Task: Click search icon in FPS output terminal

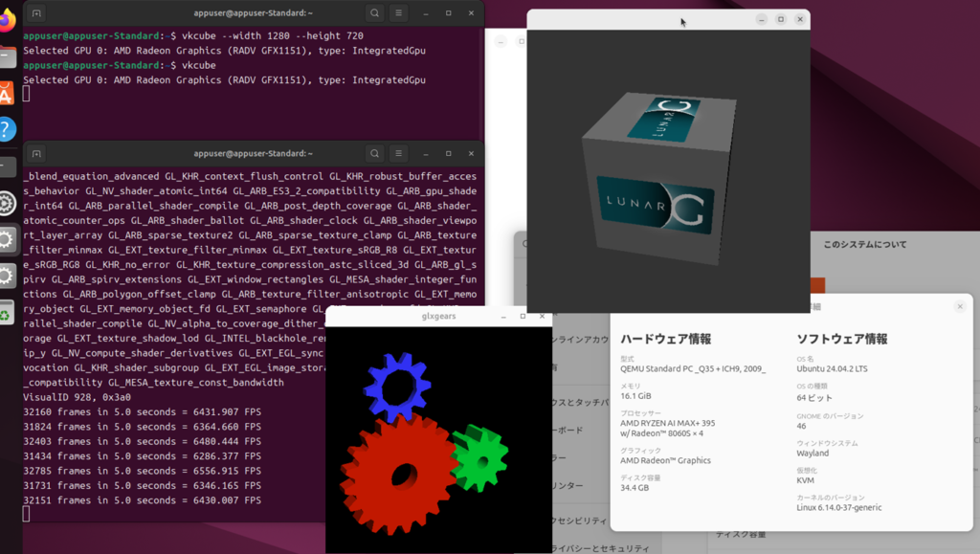Action: pyautogui.click(x=374, y=153)
